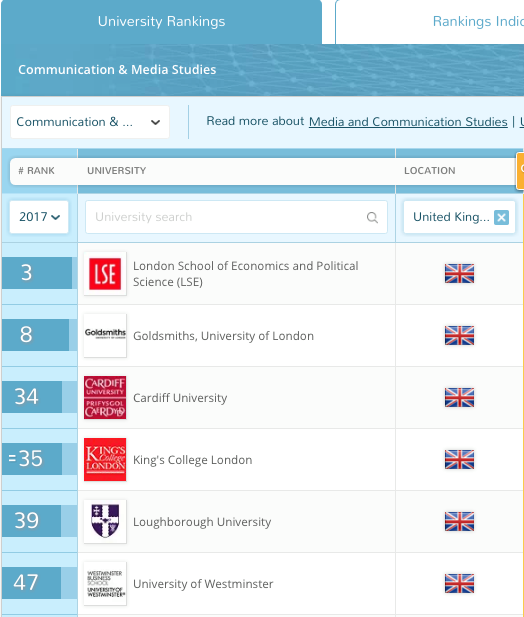The width and height of the screenshot is (524, 617).
Task: Click the Cardiff University logo
Action: pyautogui.click(x=105, y=397)
